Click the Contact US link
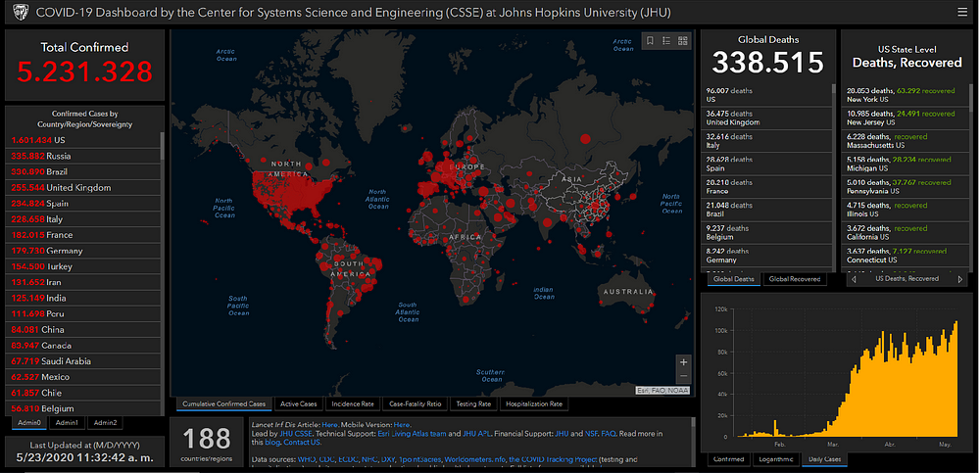The width and height of the screenshot is (980, 473). click(302, 442)
